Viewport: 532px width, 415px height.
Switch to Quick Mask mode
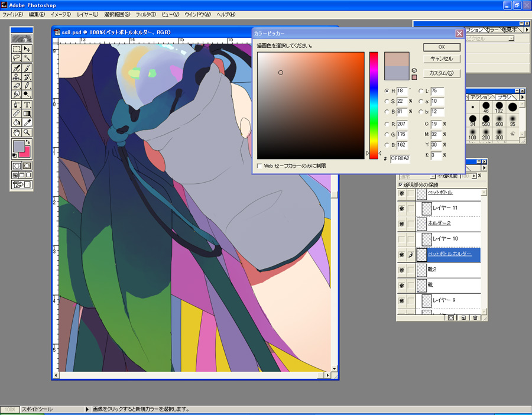click(27, 166)
